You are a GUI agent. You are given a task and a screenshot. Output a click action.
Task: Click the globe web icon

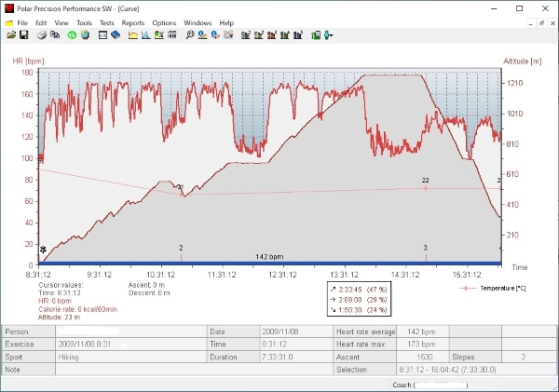85,35
